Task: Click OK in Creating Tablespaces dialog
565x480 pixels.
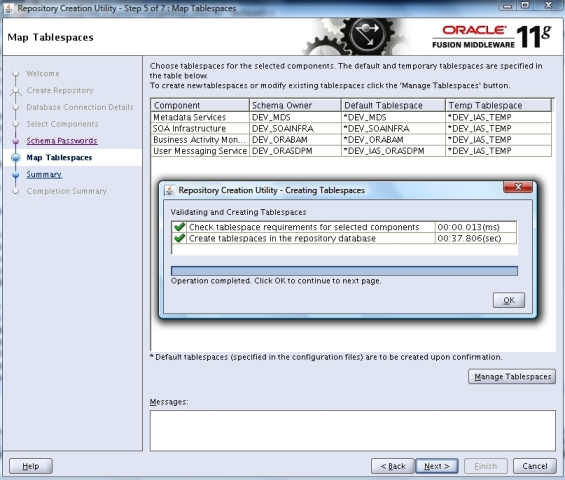Action: click(x=508, y=300)
